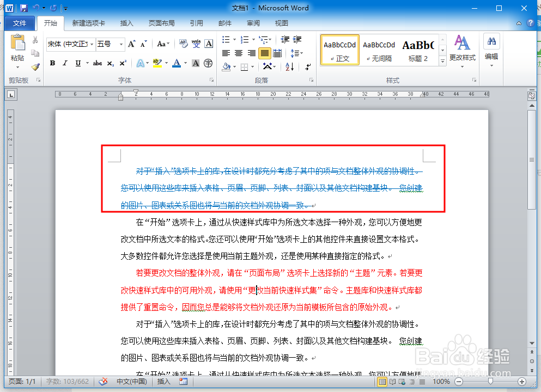Switch to the 审阅 ribbon tab
The height and width of the screenshot is (392, 541).
[x=254, y=23]
